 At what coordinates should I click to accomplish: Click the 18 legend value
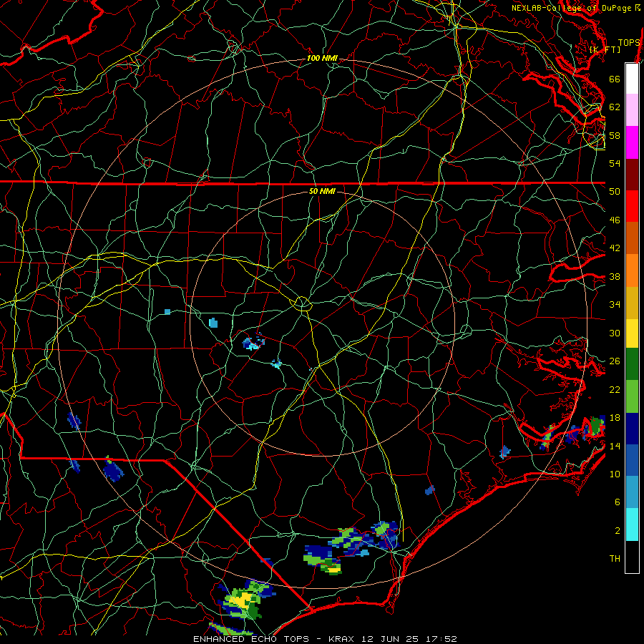coord(615,418)
